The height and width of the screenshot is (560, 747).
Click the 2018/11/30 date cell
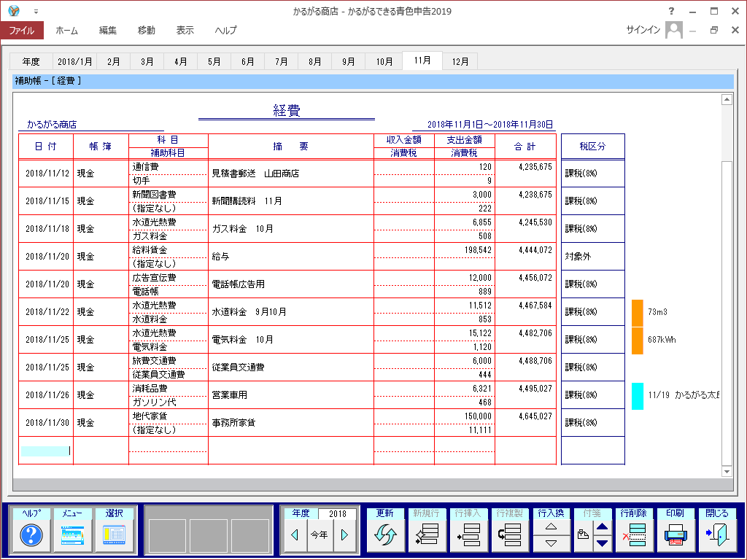[x=46, y=422]
